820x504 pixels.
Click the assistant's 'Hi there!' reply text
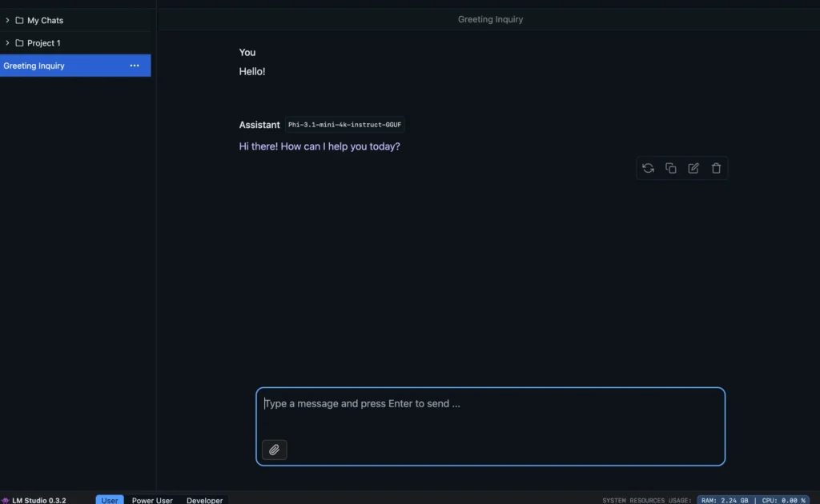coord(320,146)
